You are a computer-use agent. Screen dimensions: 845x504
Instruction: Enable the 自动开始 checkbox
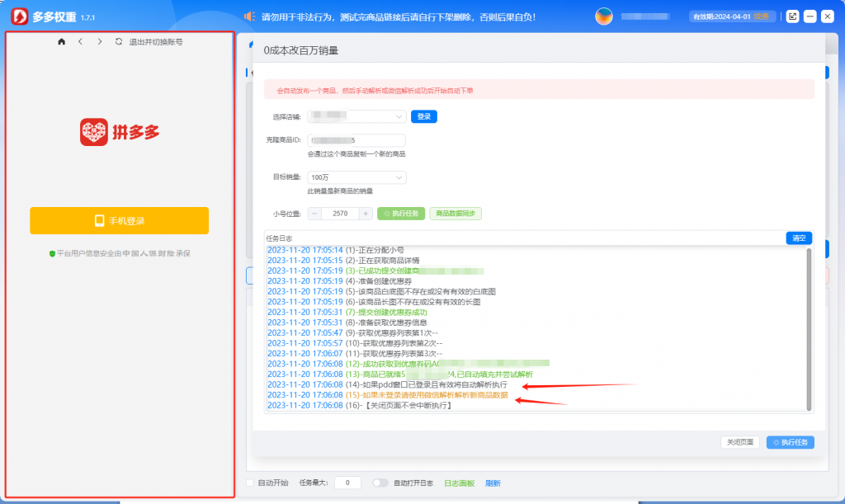tap(250, 483)
